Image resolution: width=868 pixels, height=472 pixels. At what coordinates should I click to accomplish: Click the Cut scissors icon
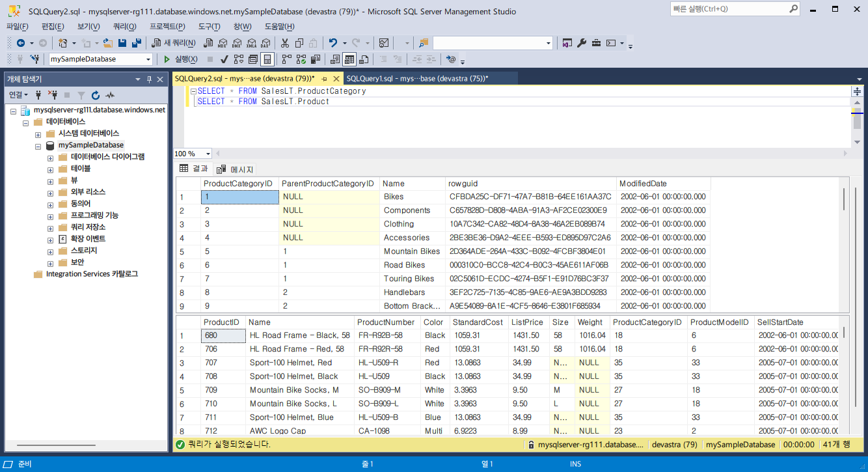pos(285,43)
